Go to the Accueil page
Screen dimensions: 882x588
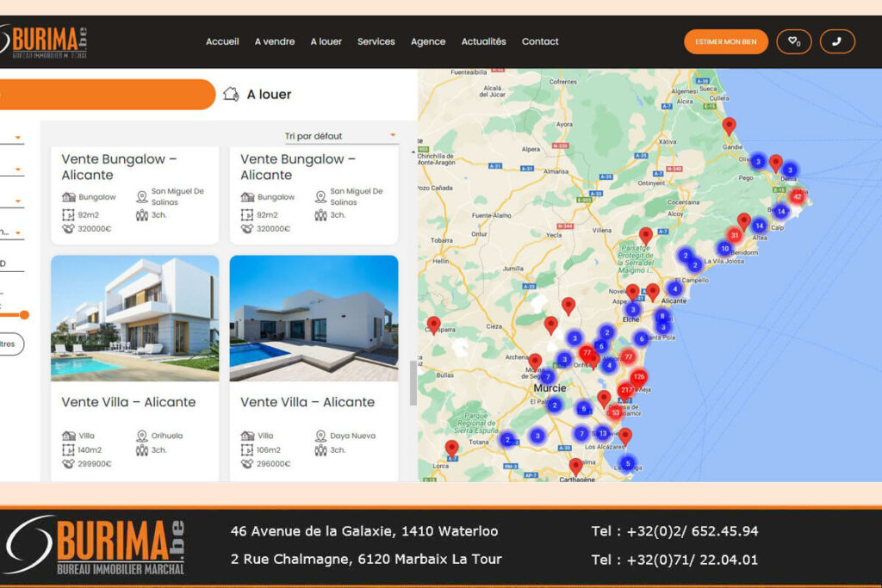[x=222, y=41]
